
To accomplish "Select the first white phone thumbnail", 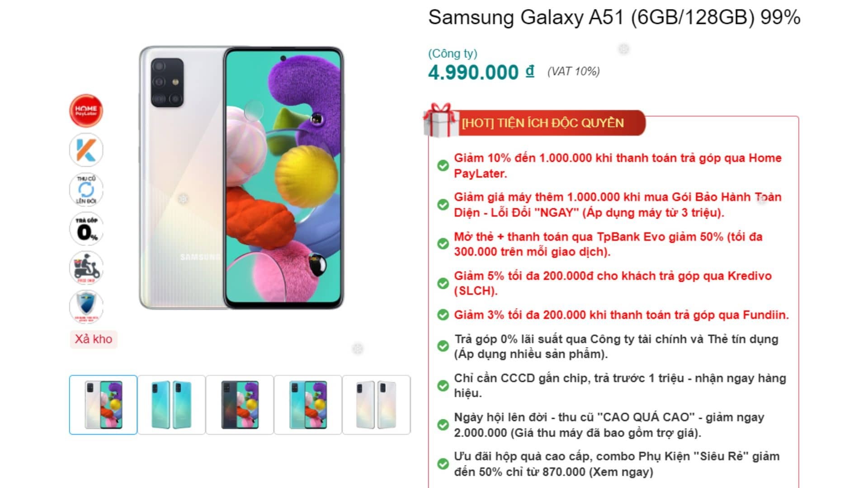I will tap(103, 405).
